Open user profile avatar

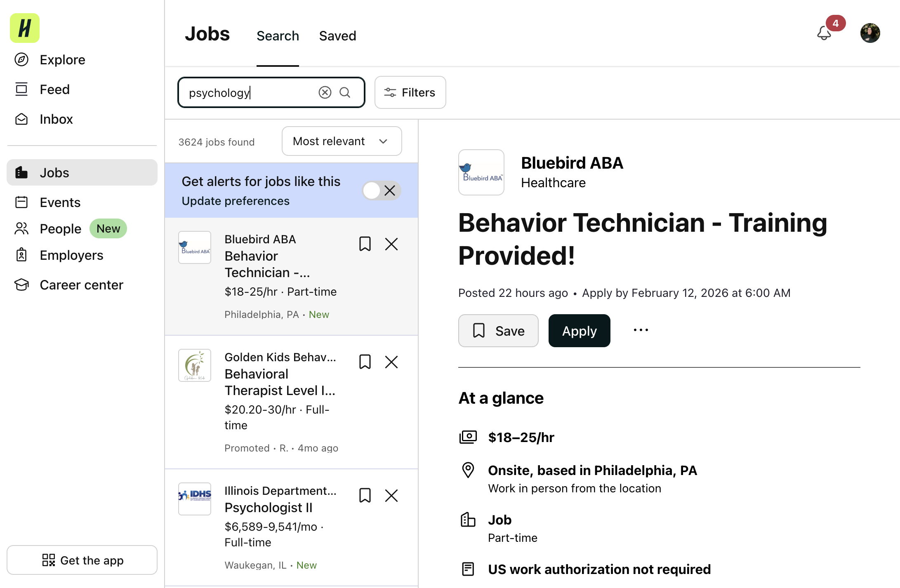tap(870, 33)
